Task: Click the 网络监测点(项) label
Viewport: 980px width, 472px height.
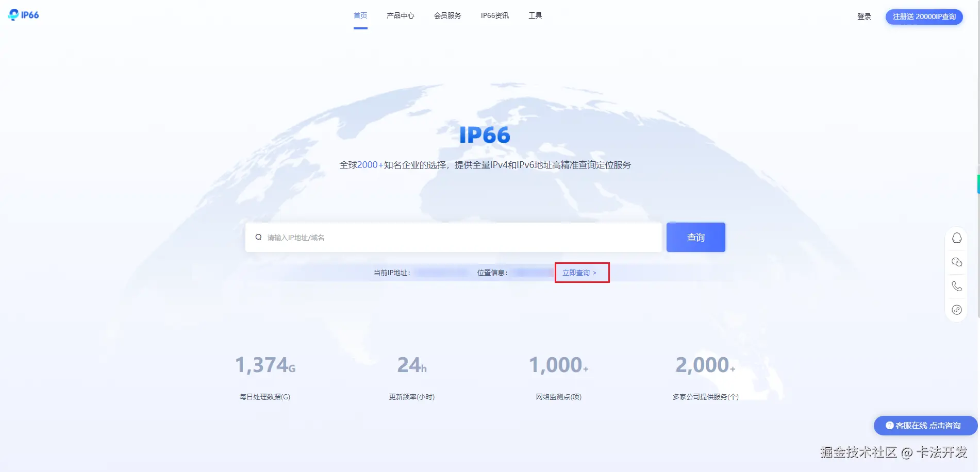Action: (559, 397)
